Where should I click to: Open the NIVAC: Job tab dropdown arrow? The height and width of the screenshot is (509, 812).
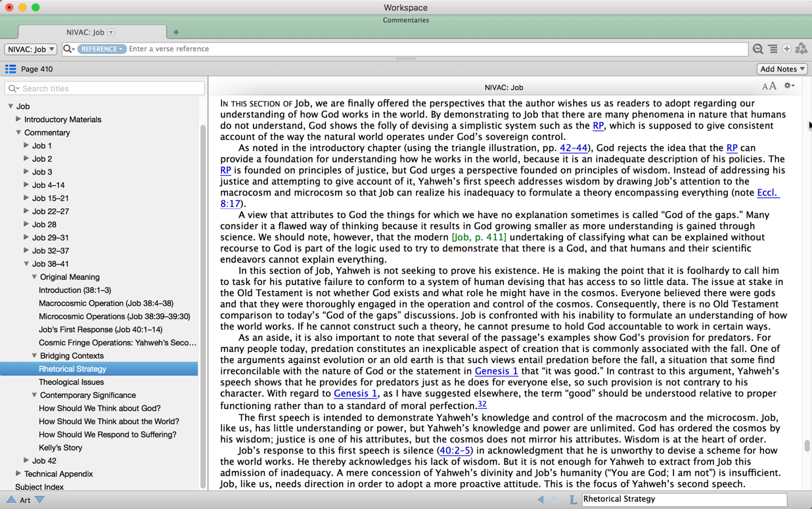click(111, 32)
